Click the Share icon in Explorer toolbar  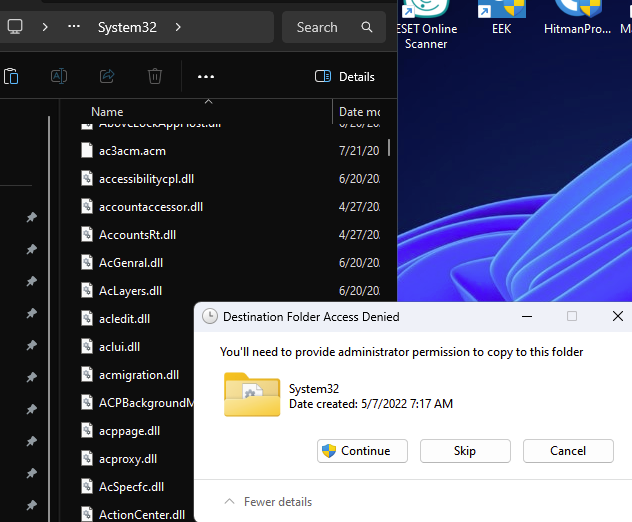pyautogui.click(x=107, y=76)
